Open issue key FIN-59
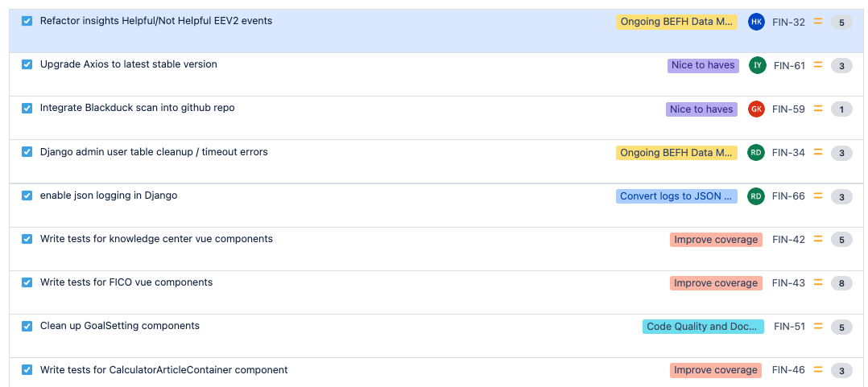 788,109
